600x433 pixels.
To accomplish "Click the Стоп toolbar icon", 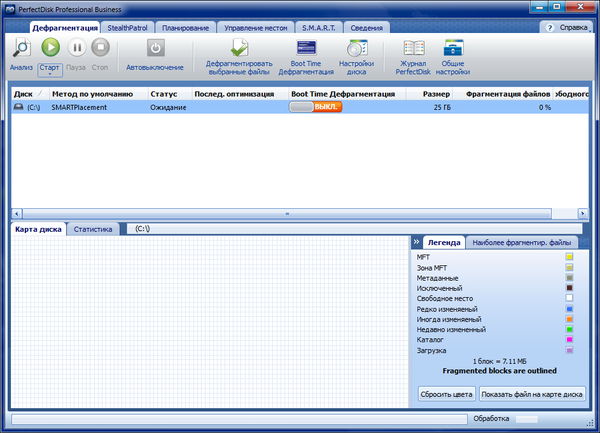I will click(101, 48).
